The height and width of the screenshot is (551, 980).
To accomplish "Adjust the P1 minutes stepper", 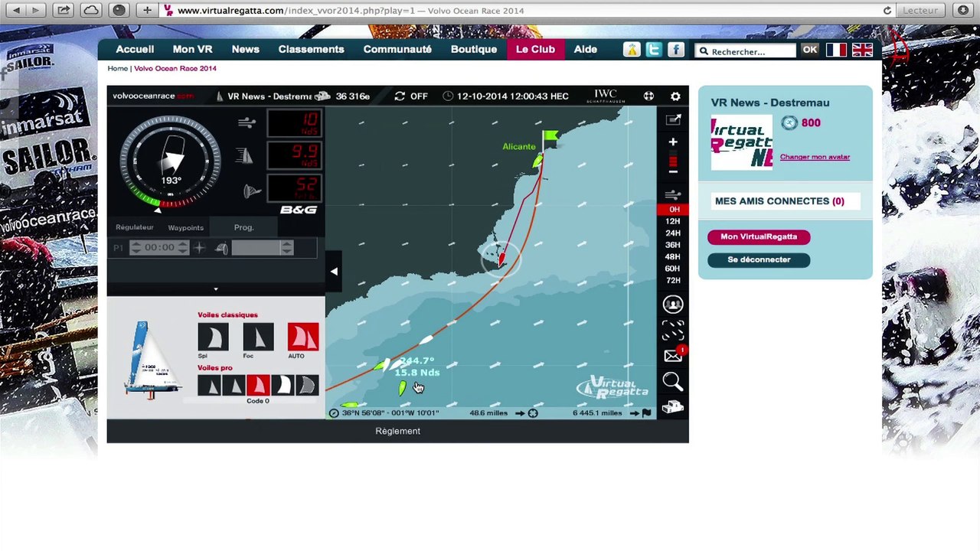I will (182, 247).
